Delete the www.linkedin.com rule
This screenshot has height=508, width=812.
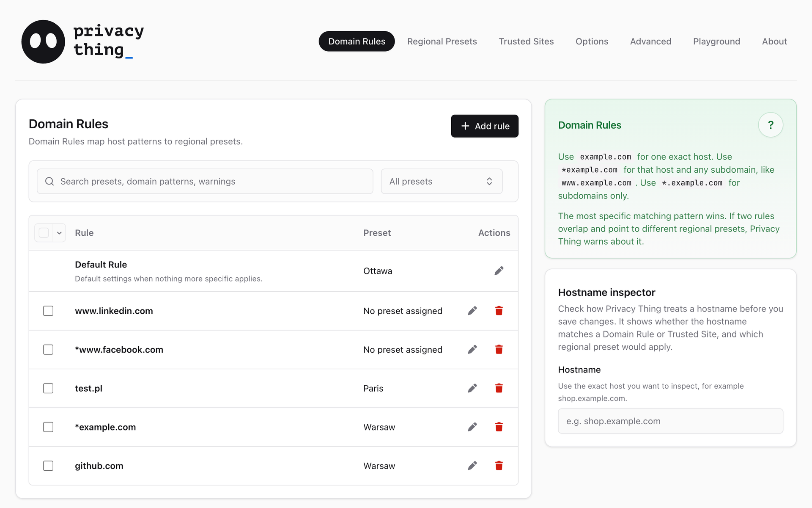pos(499,311)
